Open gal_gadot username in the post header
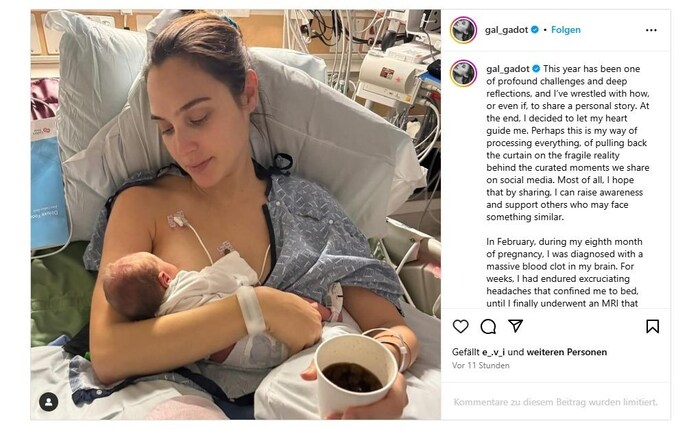This screenshot has width=700, height=430. coord(506,30)
